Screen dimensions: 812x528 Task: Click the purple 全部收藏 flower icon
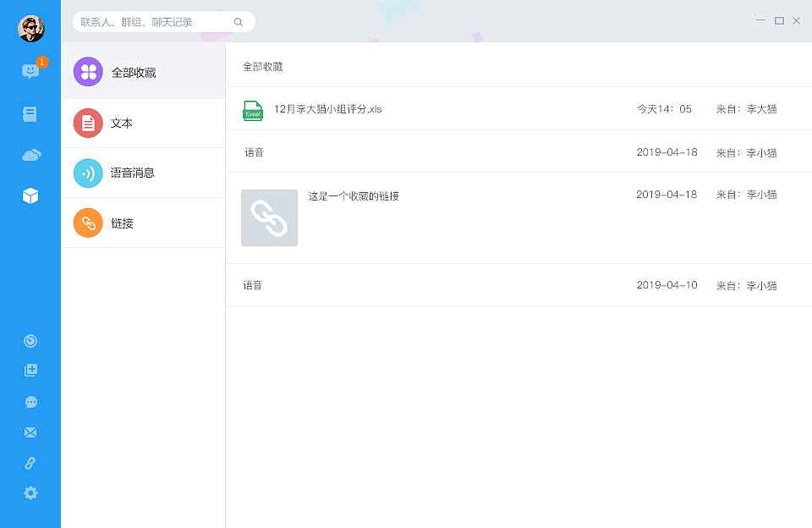coord(88,72)
